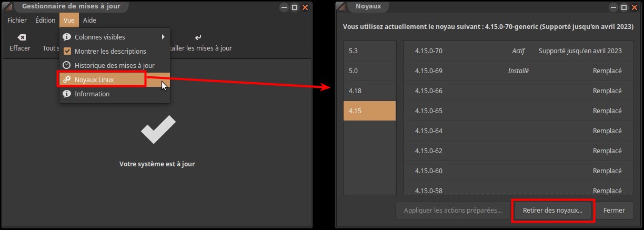The width and height of the screenshot is (644, 230).
Task: Open Colonnes visibles info icon entry
Action: click(67, 37)
